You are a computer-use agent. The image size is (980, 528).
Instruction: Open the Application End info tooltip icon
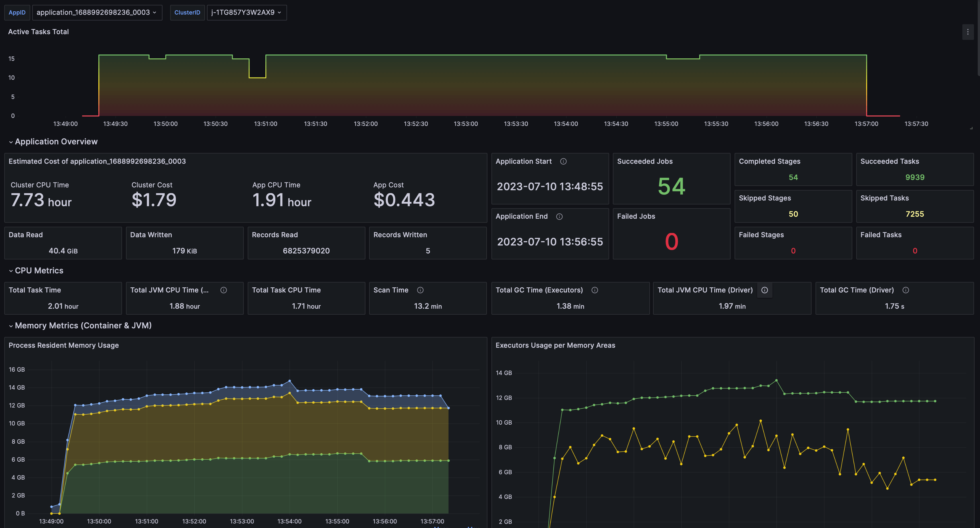pyautogui.click(x=559, y=216)
